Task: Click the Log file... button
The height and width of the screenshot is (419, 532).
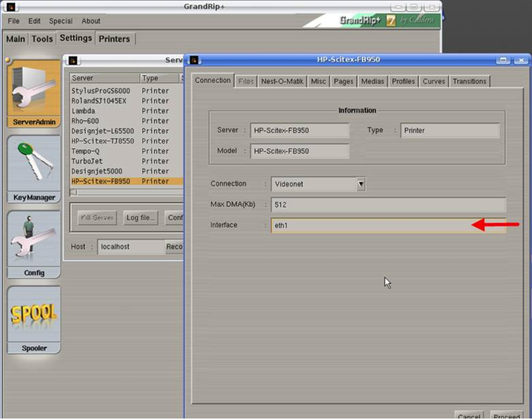Action: click(x=140, y=217)
